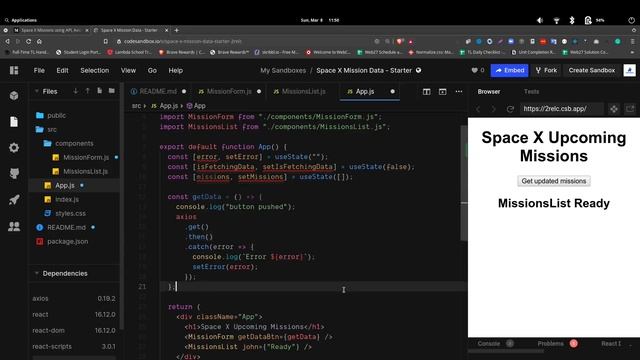This screenshot has width=640, height=360.
Task: Go to the My Sandboxes link
Action: click(x=283, y=70)
